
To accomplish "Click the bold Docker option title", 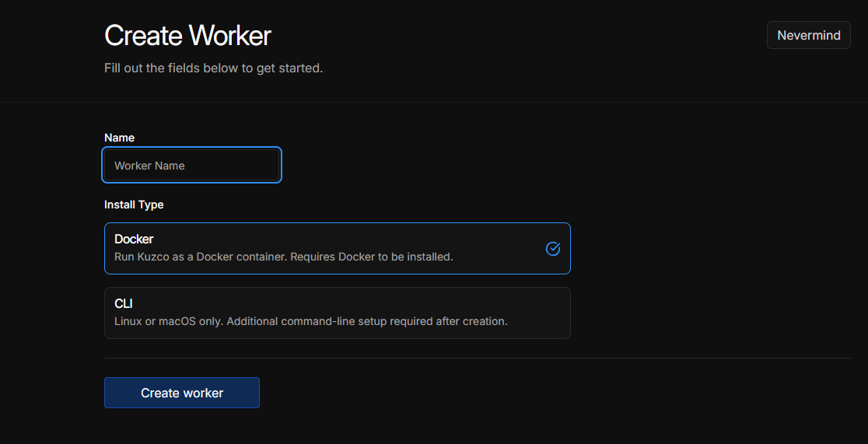I will click(134, 239).
